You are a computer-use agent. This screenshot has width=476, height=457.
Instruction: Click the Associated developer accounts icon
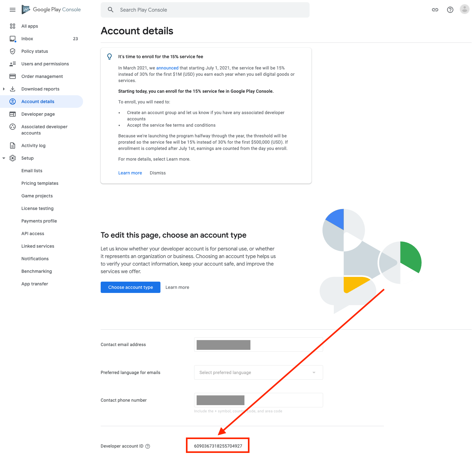13,127
